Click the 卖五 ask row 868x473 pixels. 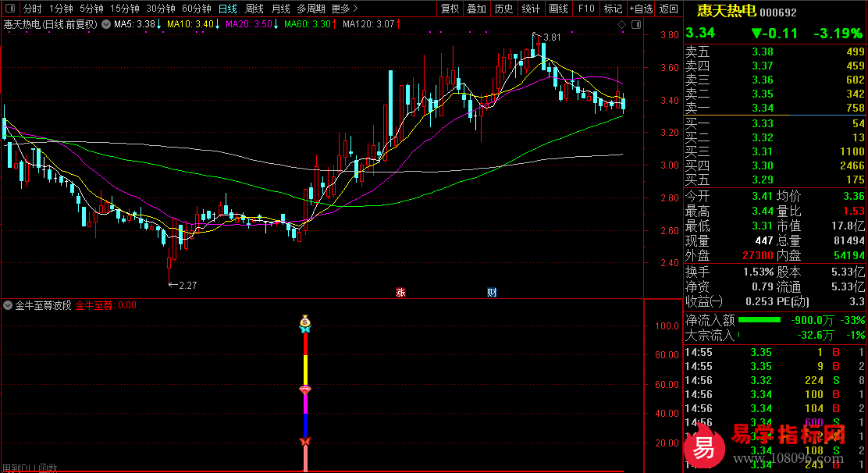coord(775,52)
